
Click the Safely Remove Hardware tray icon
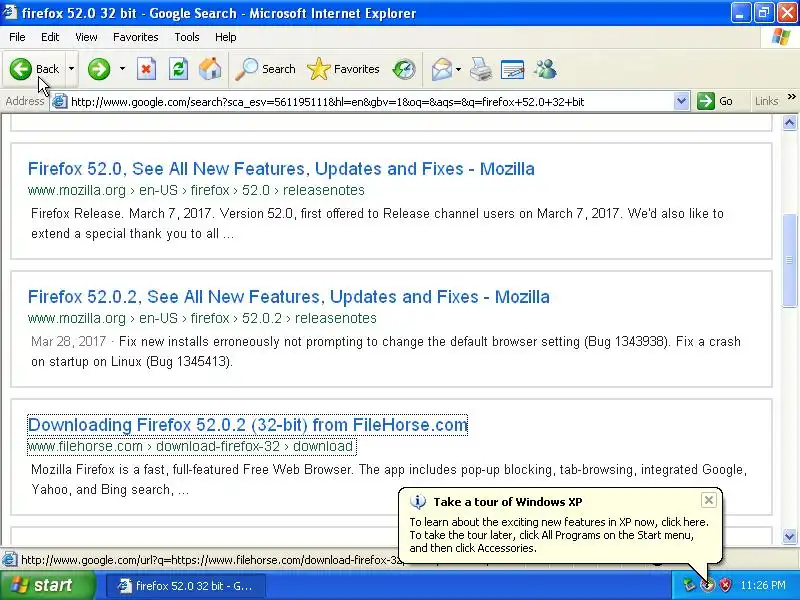[689, 585]
